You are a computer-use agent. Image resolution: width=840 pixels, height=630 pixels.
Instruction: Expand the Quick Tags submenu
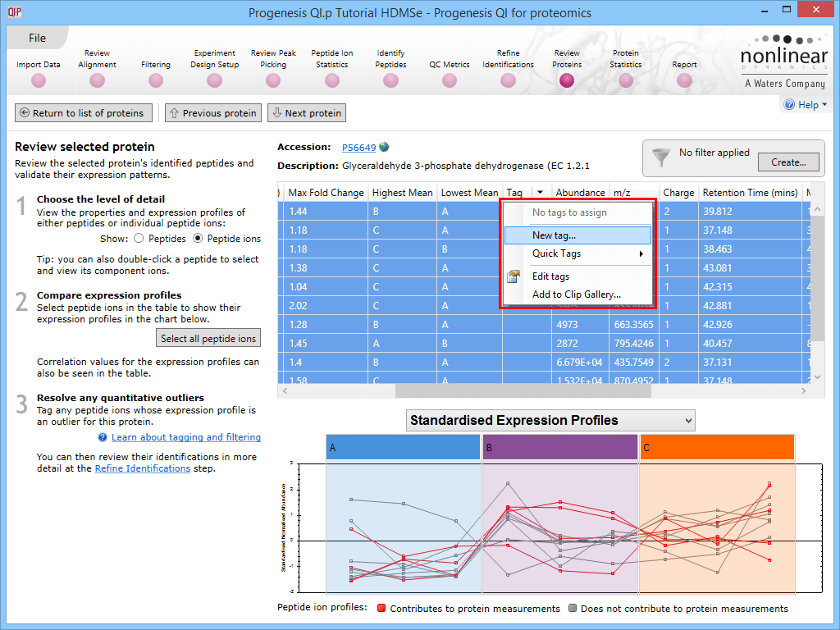point(577,253)
